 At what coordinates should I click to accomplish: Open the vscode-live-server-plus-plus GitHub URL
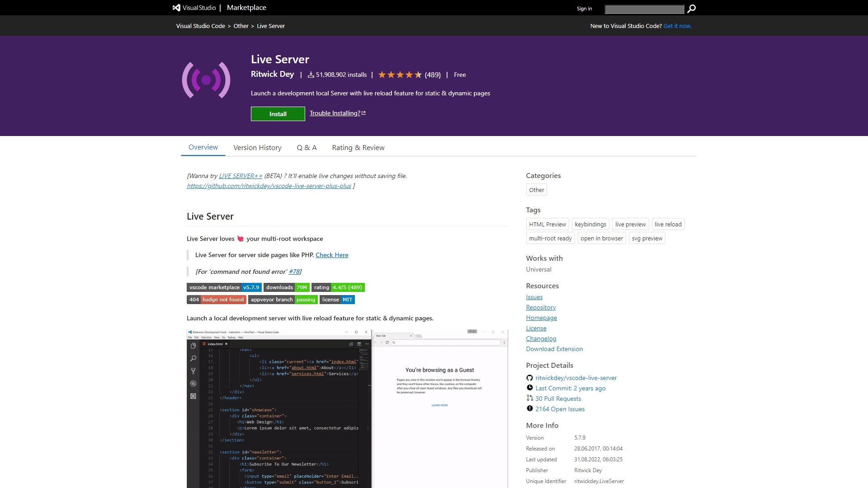269,186
